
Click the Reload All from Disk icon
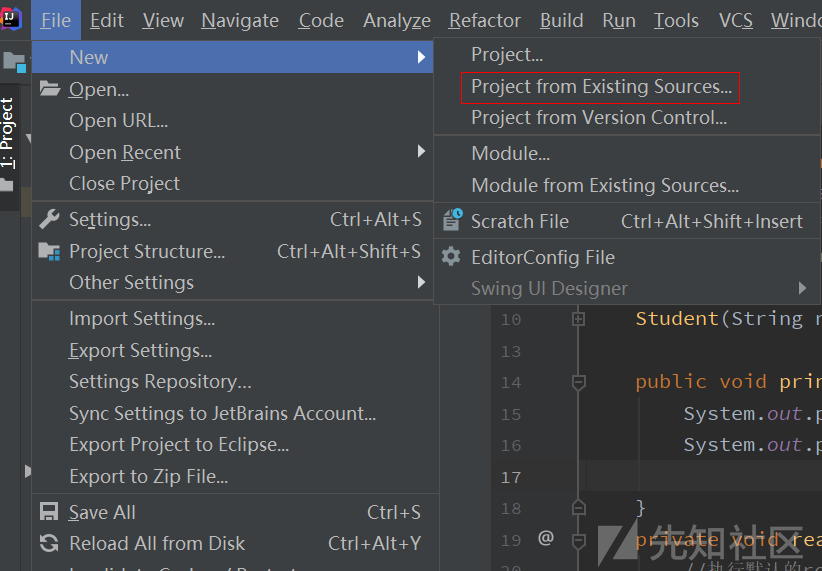tap(49, 543)
